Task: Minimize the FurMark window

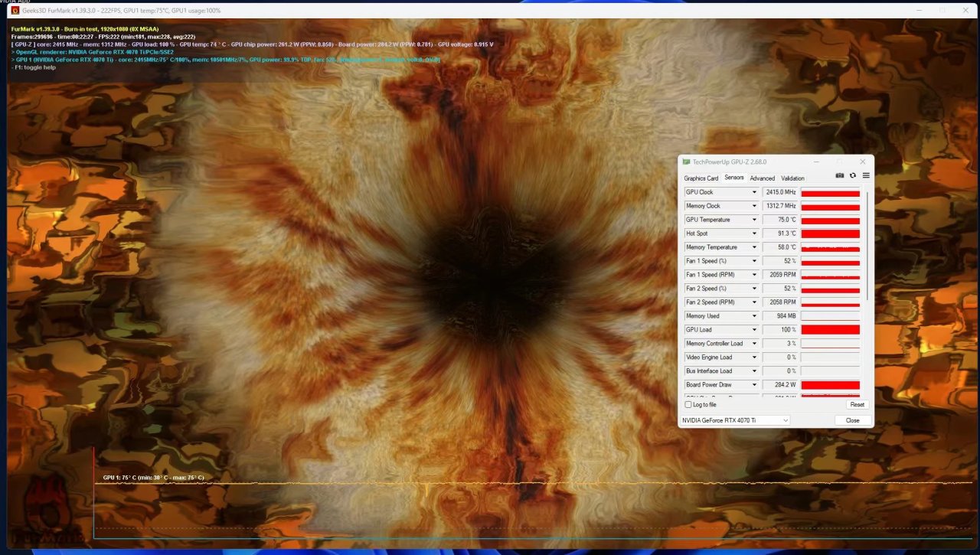Action: 920,10
